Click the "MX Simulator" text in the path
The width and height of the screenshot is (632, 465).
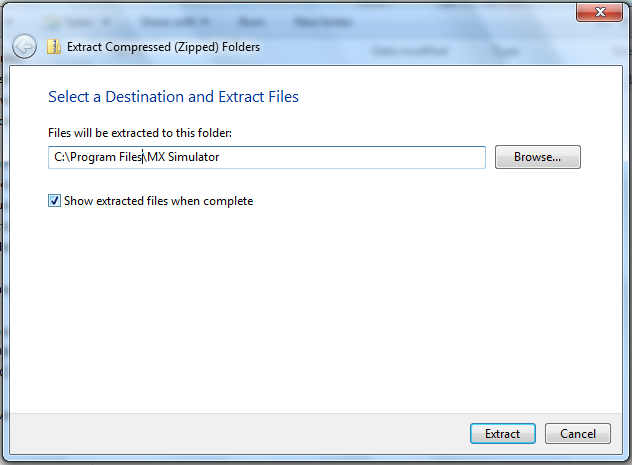183,157
